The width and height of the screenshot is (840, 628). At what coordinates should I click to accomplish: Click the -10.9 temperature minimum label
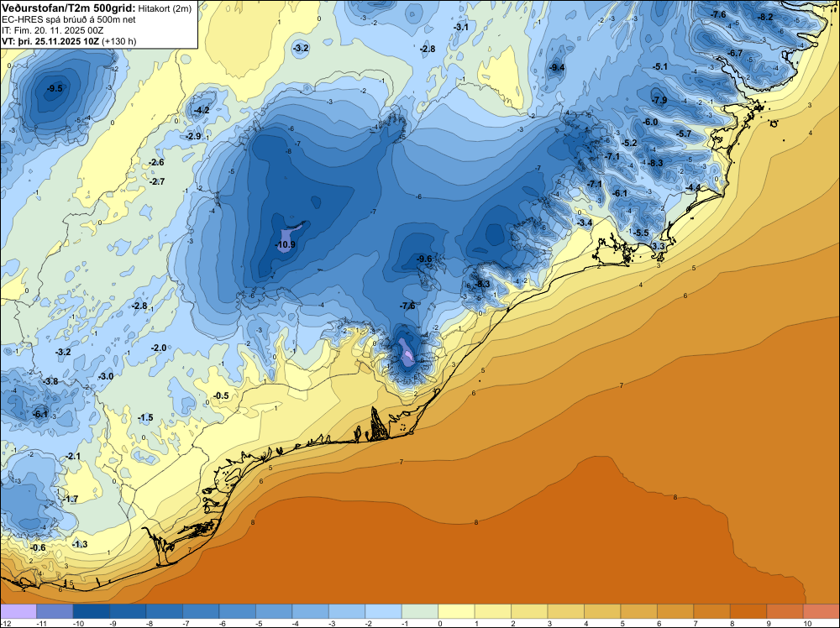(285, 244)
